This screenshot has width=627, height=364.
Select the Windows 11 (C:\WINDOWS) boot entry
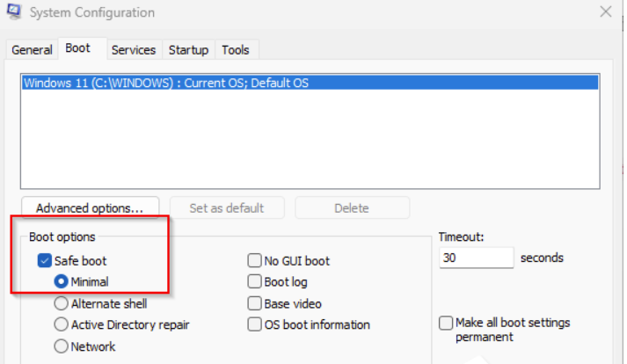[x=310, y=83]
